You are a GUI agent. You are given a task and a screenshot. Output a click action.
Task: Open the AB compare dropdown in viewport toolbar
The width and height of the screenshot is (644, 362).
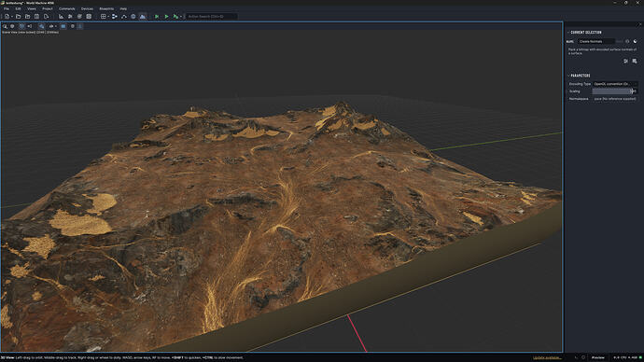click(x=52, y=26)
